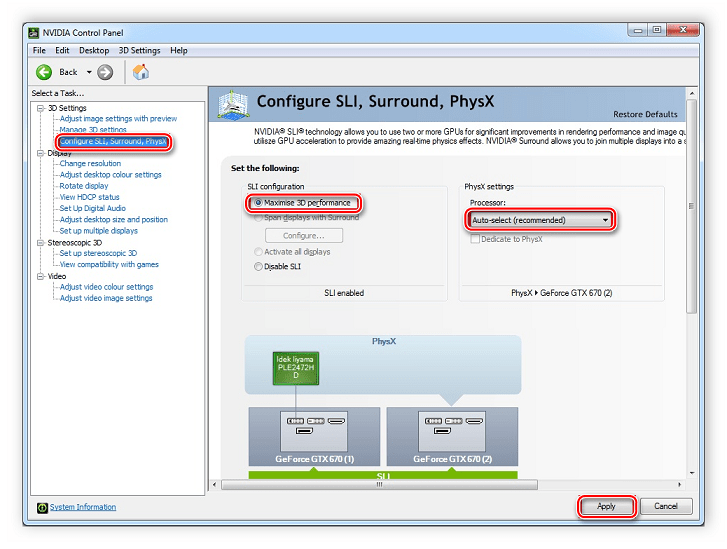Open Adjust image settings with preview
This screenshot has height=549, width=727.
pos(118,119)
